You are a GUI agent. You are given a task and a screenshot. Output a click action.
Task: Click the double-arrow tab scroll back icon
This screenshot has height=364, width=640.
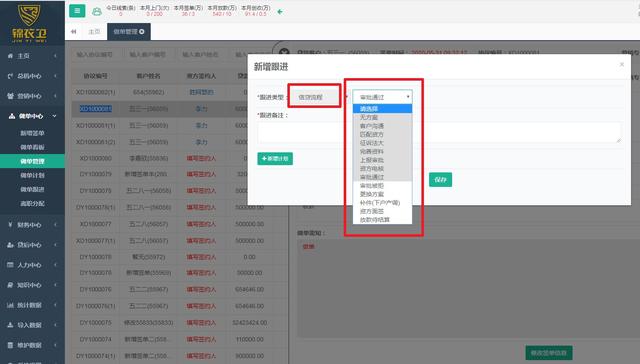click(x=73, y=31)
